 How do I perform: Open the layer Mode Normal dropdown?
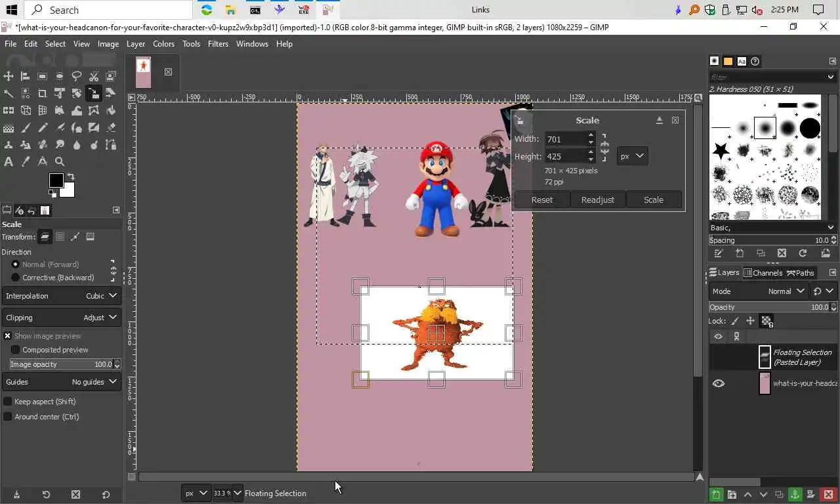click(x=759, y=291)
